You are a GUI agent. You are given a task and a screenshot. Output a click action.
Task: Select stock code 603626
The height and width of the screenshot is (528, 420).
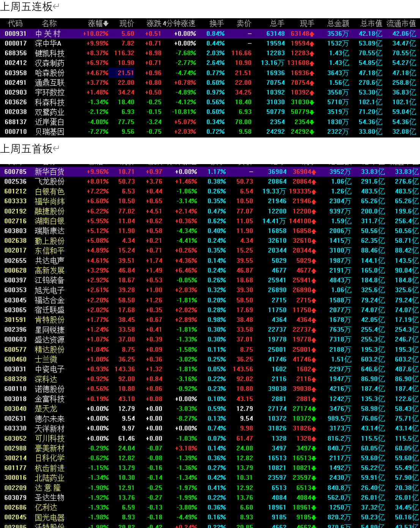(x=16, y=102)
